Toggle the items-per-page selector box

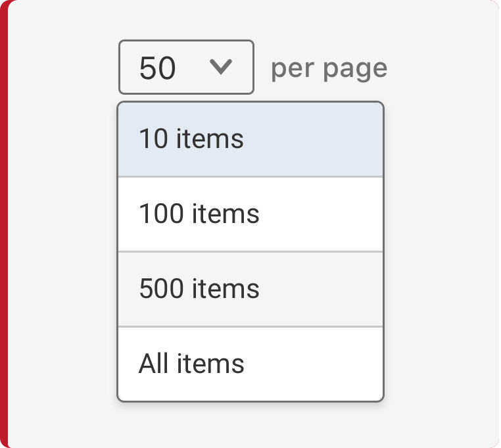point(186,67)
